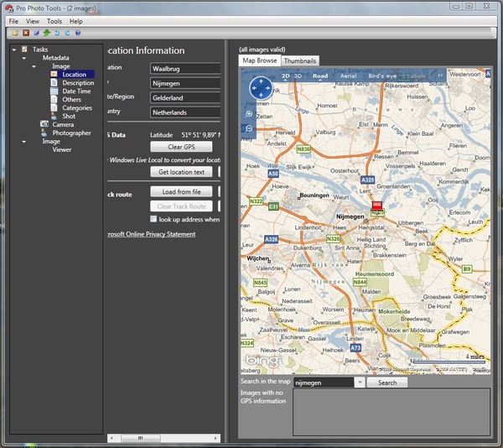Image resolution: width=503 pixels, height=448 pixels.
Task: Click the Get location text button
Action: point(181,172)
